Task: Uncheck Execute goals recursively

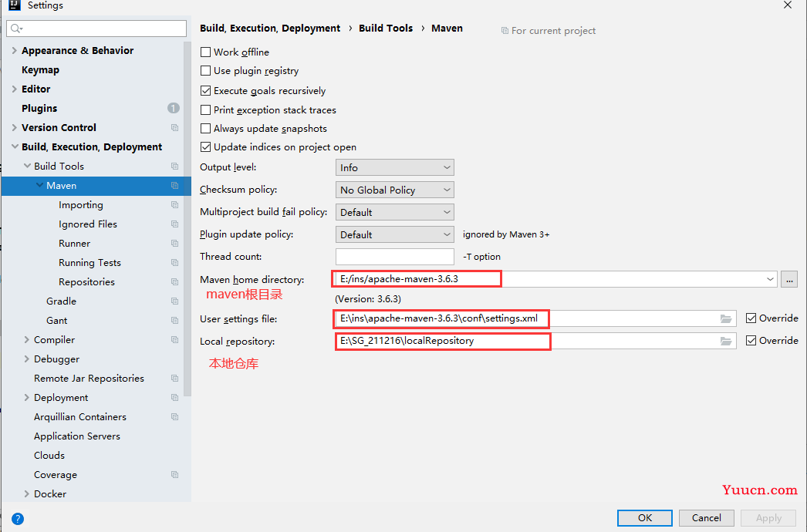Action: [x=205, y=90]
